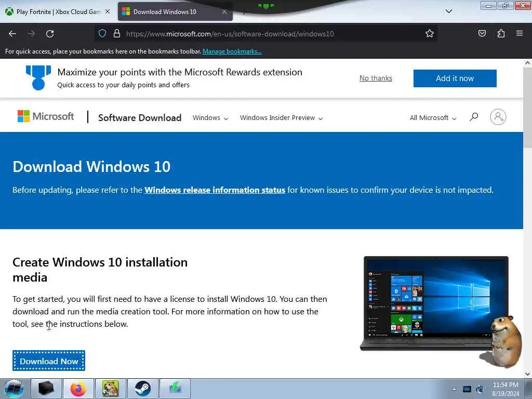Open Firefox from the taskbar
This screenshot has height=399, width=532.
(78, 389)
